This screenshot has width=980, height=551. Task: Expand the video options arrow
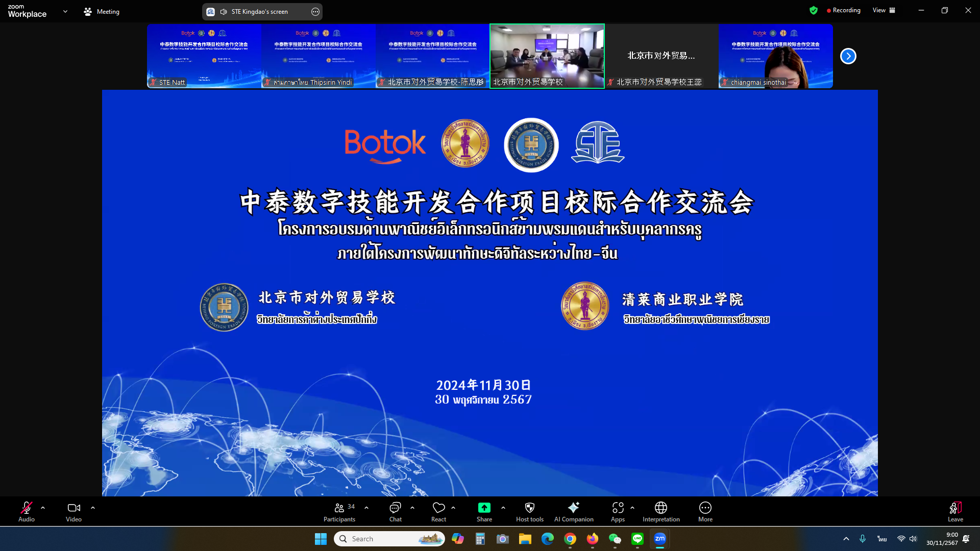pyautogui.click(x=93, y=508)
